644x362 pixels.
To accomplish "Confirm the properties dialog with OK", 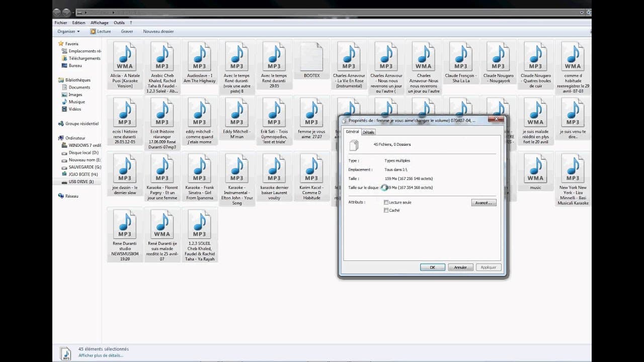I will (x=432, y=267).
